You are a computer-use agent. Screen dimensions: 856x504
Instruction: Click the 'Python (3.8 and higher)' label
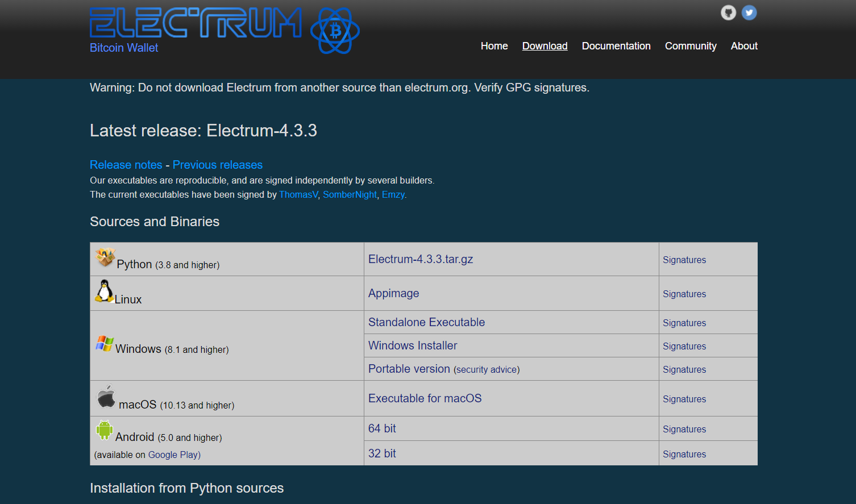(168, 264)
